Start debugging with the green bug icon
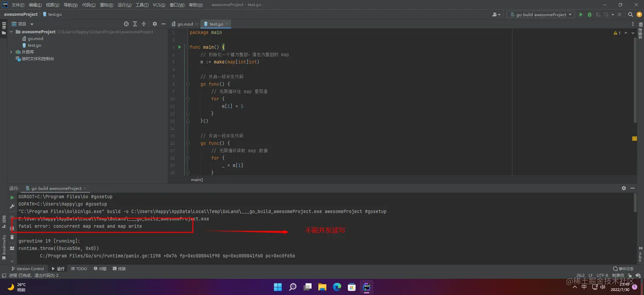 (589, 14)
